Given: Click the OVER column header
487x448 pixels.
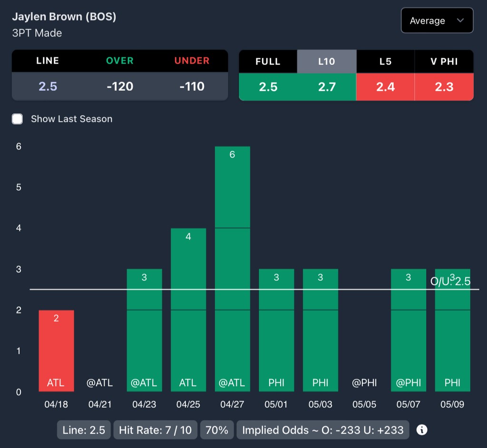Looking at the screenshot, I should coord(120,60).
